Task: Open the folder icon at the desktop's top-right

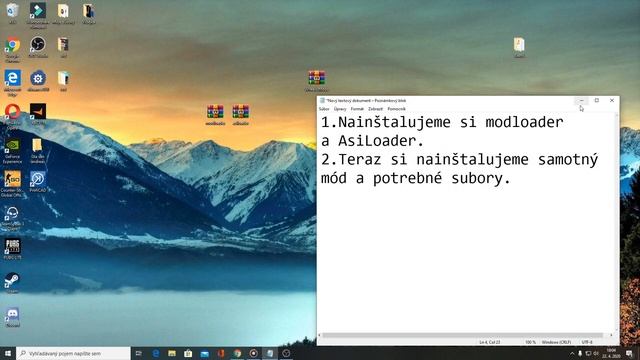Action: click(519, 47)
